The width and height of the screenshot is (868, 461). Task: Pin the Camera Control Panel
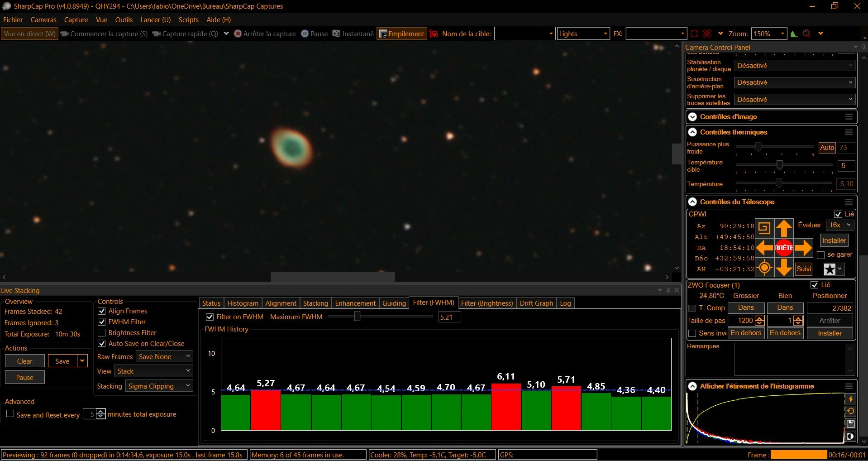[863, 47]
